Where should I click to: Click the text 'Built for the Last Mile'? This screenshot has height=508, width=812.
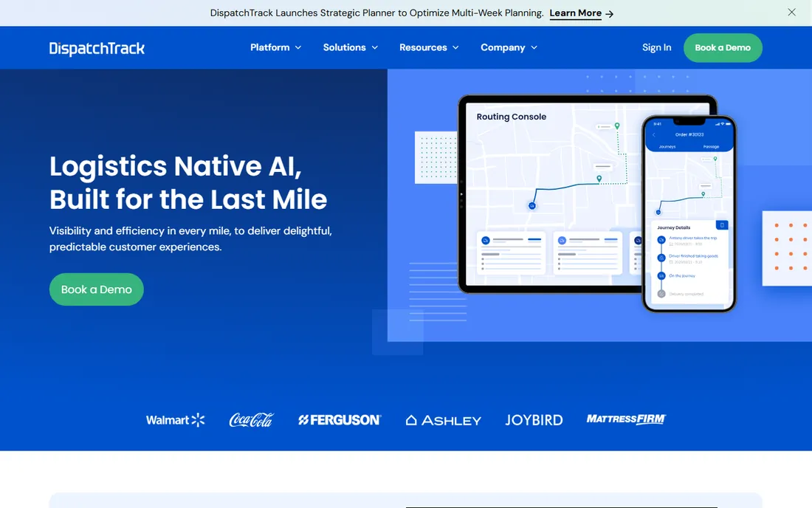(188, 199)
